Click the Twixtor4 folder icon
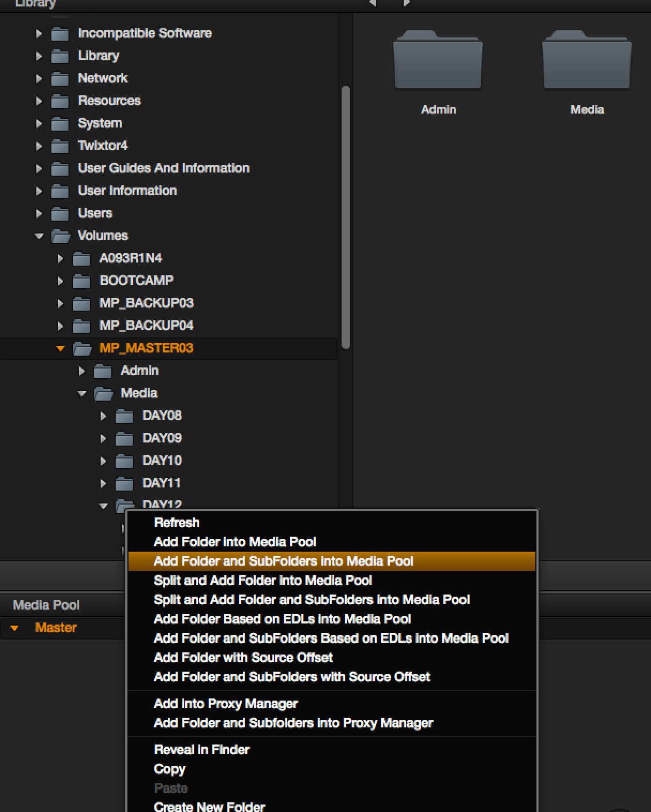Screen dimensions: 651x812 pyautogui.click(x=60, y=146)
